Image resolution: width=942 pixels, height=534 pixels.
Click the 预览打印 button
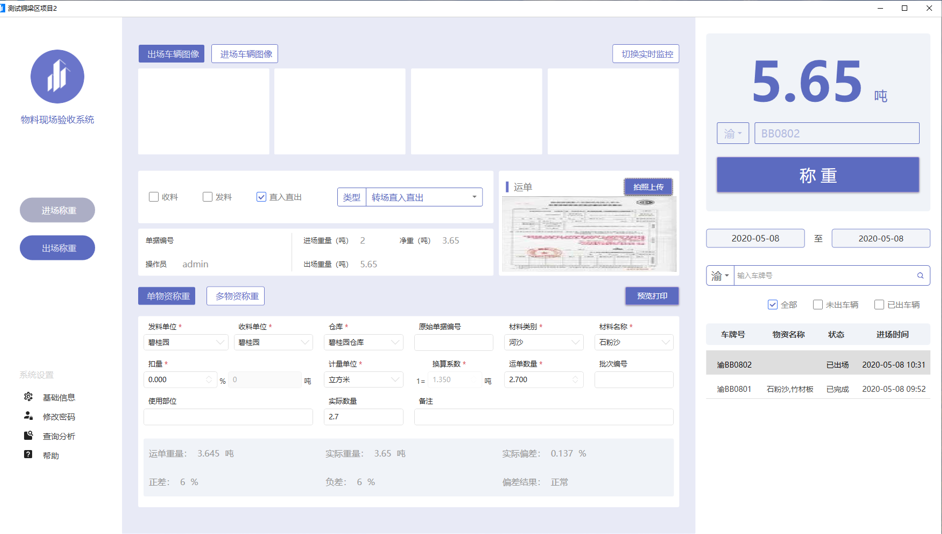[652, 296]
